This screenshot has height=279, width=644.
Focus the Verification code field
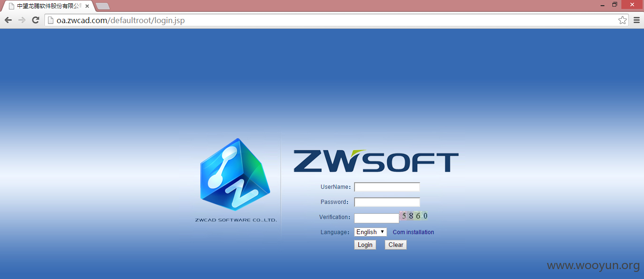376,218
